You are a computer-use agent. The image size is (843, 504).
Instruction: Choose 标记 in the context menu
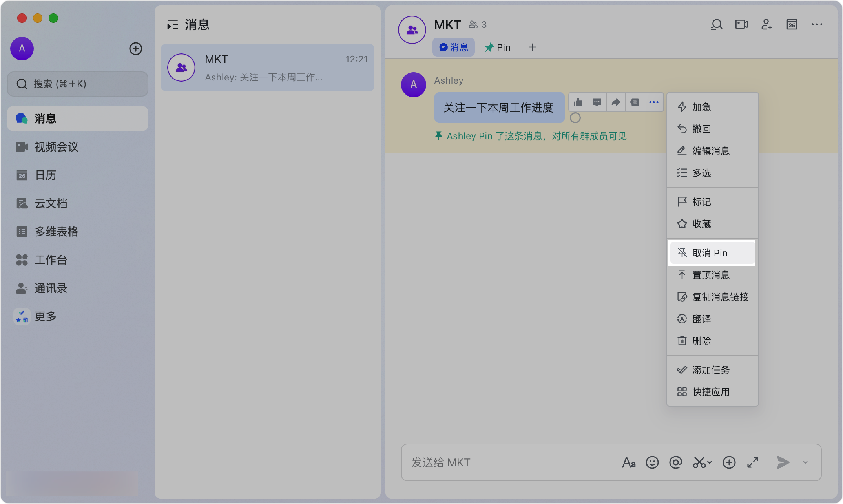713,202
